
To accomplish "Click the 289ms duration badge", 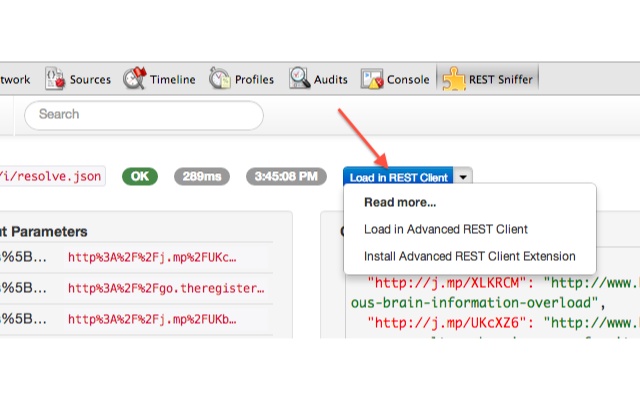I will pos(202,176).
